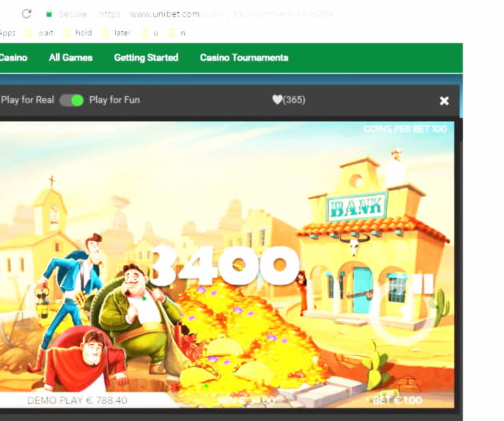Screen dimensions: 504x421
Task: Open the All Games menu
Action: coord(71,57)
